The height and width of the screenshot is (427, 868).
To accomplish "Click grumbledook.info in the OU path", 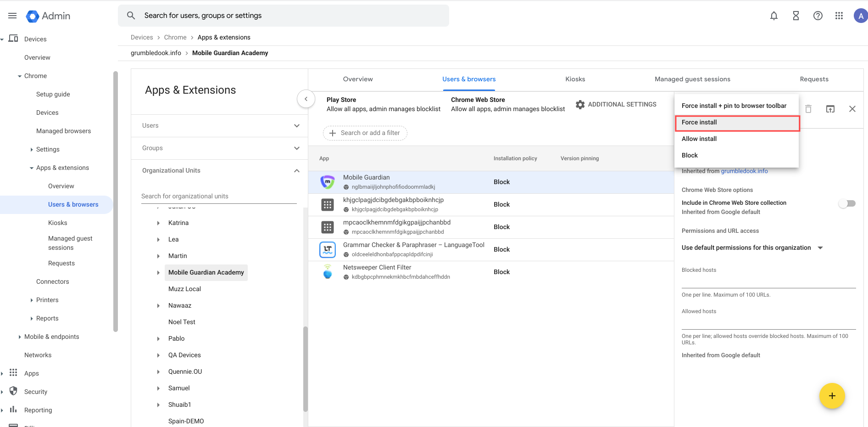I will [x=156, y=53].
